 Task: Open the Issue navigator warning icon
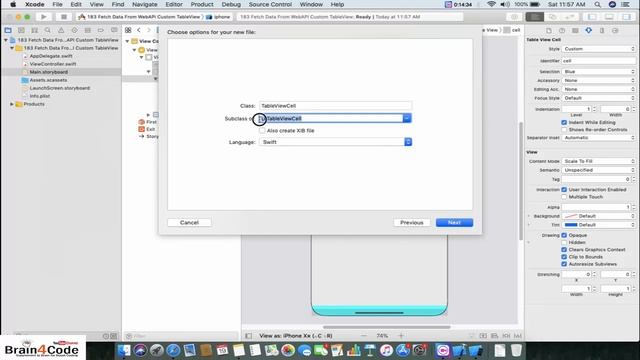tap(61, 30)
